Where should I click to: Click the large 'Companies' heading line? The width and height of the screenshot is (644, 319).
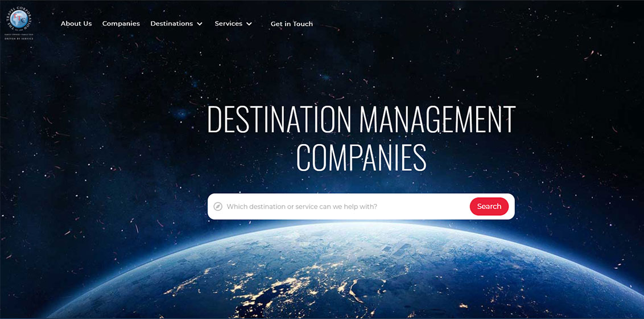361,158
